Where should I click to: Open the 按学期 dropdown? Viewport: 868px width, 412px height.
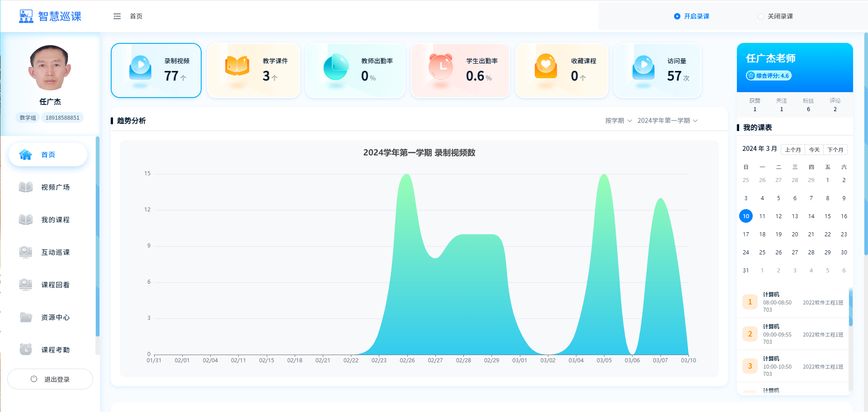[618, 121]
